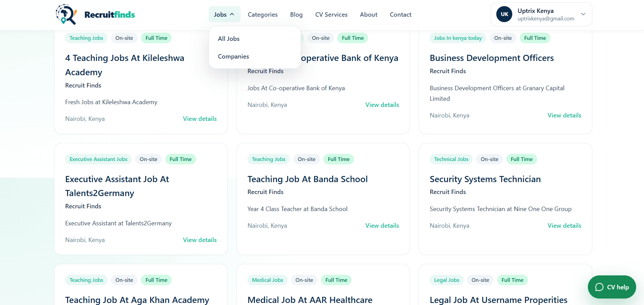
Task: Click Full Time badge on Banda School card
Action: [x=339, y=159]
